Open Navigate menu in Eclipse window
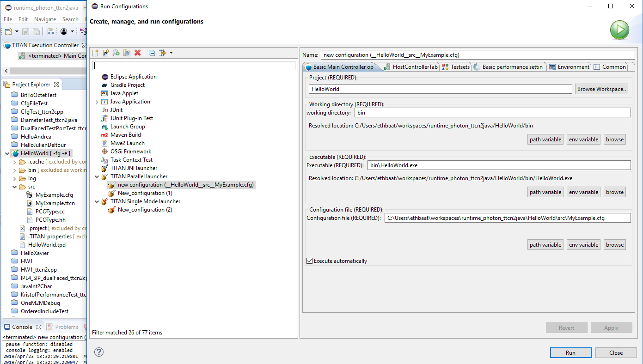Viewport: 643px width, 364px height. click(45, 19)
